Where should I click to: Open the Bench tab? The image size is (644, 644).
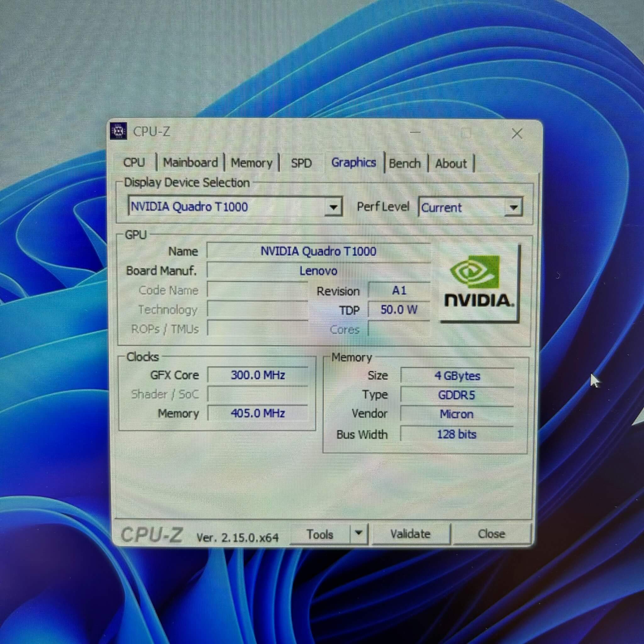(405, 163)
